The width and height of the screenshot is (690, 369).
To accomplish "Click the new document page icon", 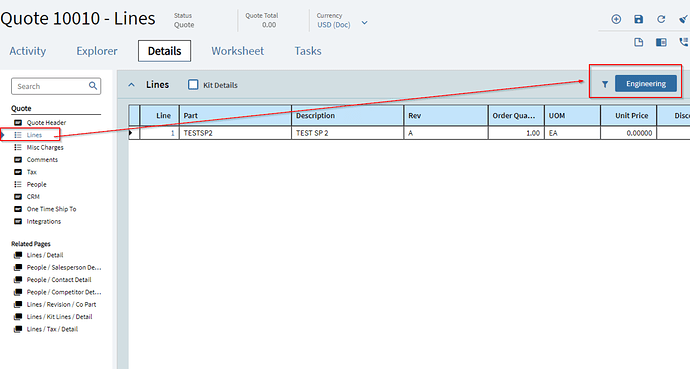I will [639, 42].
